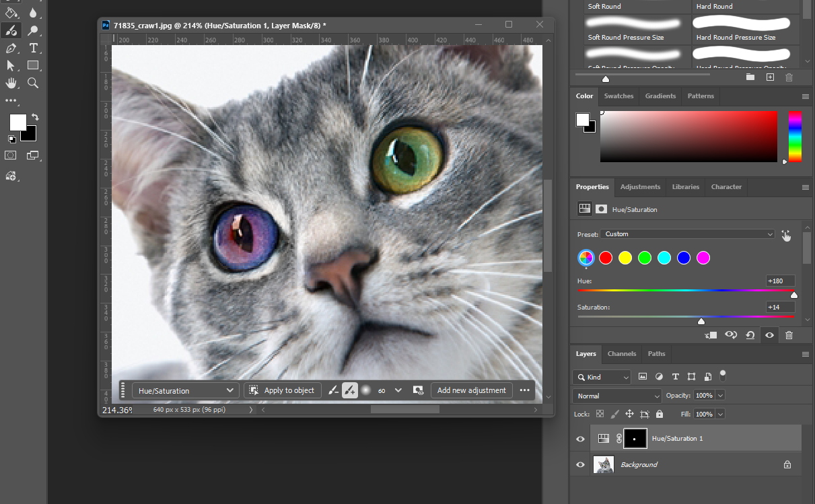The height and width of the screenshot is (504, 815).
Task: Swap foreground and background colors
Action: coord(35,117)
